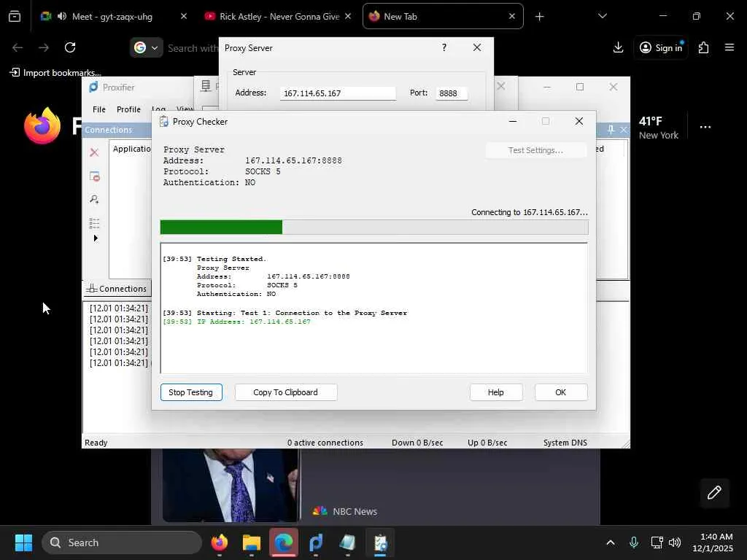Open the 41°F New York weather widget
Screen dimensions: 747x560
point(659,128)
